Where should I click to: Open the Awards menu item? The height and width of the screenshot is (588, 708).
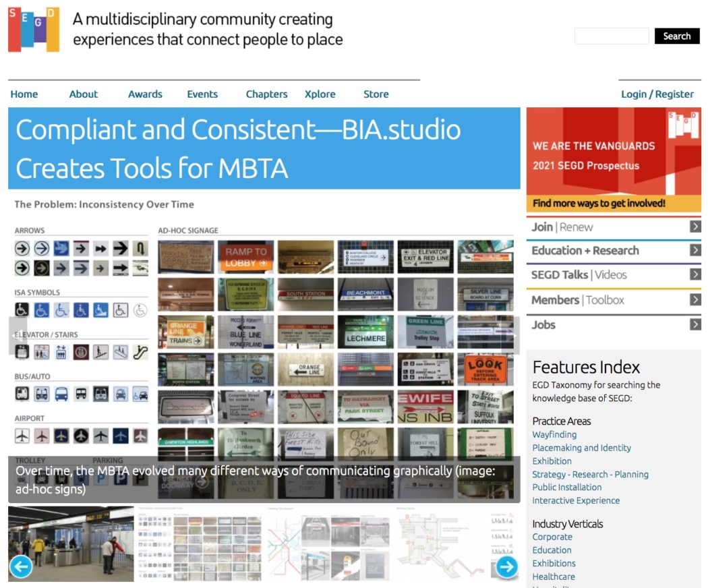pyautogui.click(x=145, y=94)
